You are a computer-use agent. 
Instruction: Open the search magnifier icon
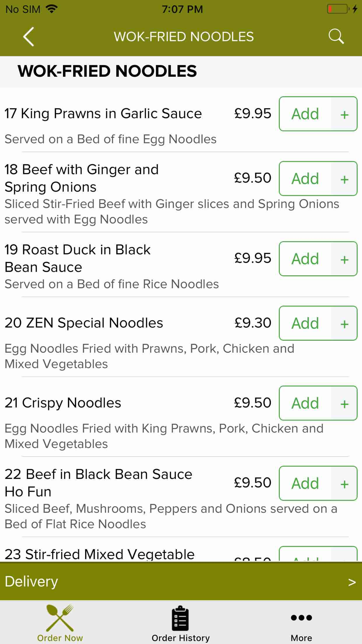click(x=336, y=37)
